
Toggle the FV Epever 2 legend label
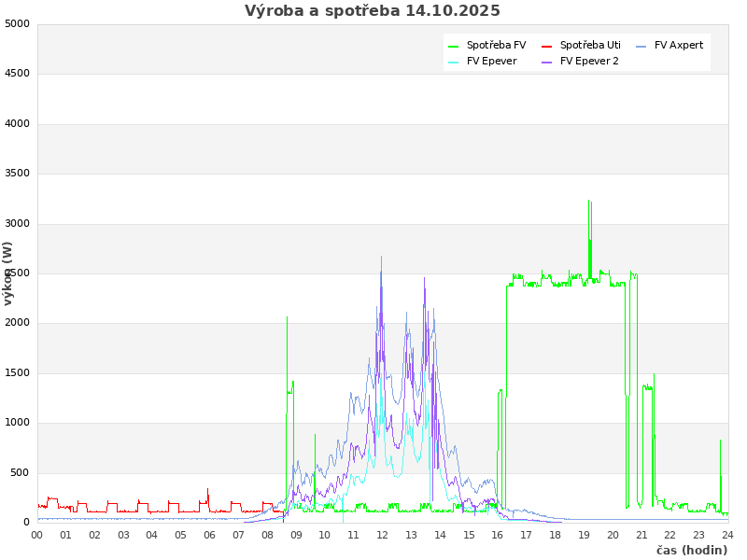tap(589, 61)
